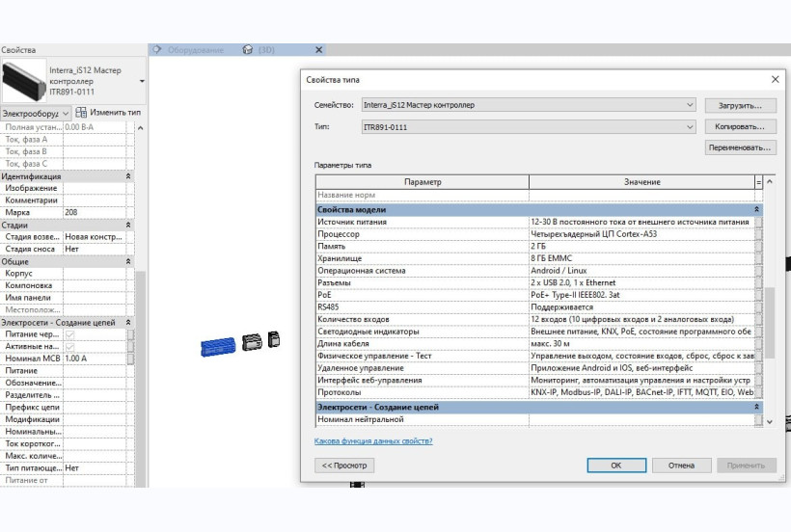Select the blue controller model in 3D view
This screenshot has height=532, width=791.
pyautogui.click(x=218, y=347)
